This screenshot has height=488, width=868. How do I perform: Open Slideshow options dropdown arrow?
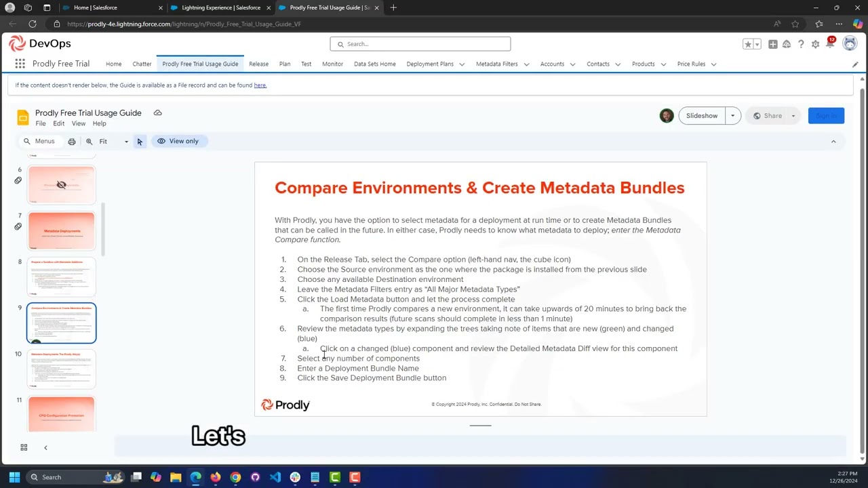point(732,116)
